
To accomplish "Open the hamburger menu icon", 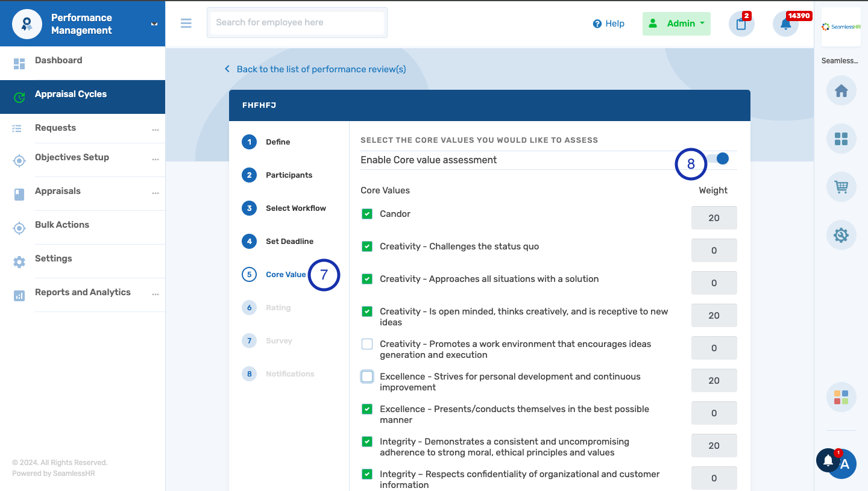I will [186, 23].
